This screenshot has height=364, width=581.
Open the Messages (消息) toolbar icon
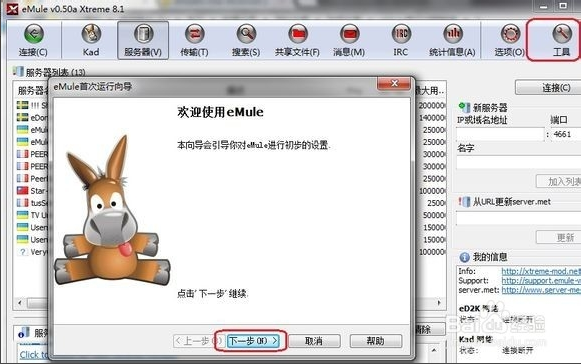(x=349, y=40)
